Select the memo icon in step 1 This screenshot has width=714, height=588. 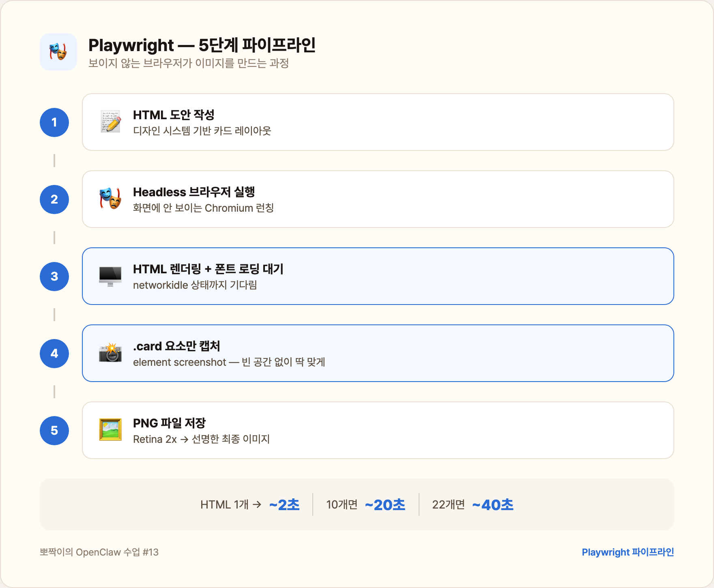pyautogui.click(x=110, y=122)
